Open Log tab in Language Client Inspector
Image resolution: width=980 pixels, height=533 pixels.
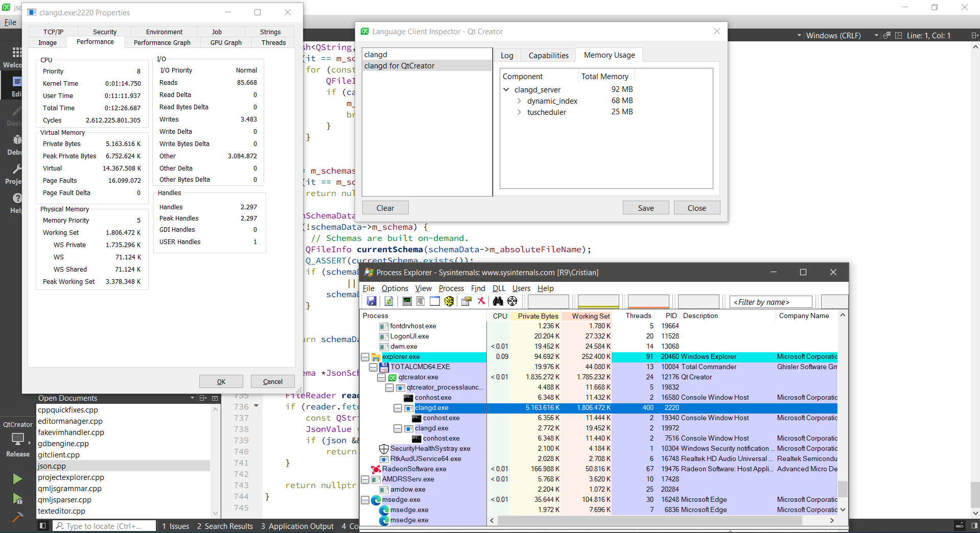(x=507, y=56)
